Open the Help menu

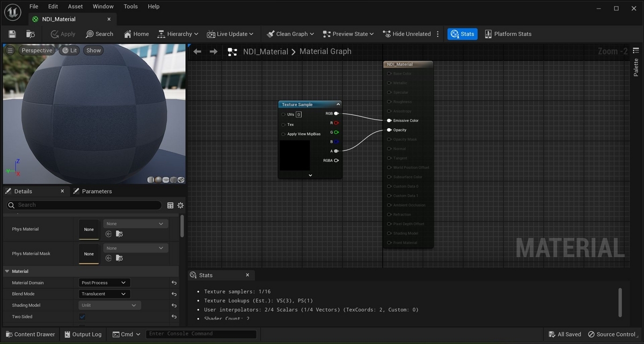[153, 6]
